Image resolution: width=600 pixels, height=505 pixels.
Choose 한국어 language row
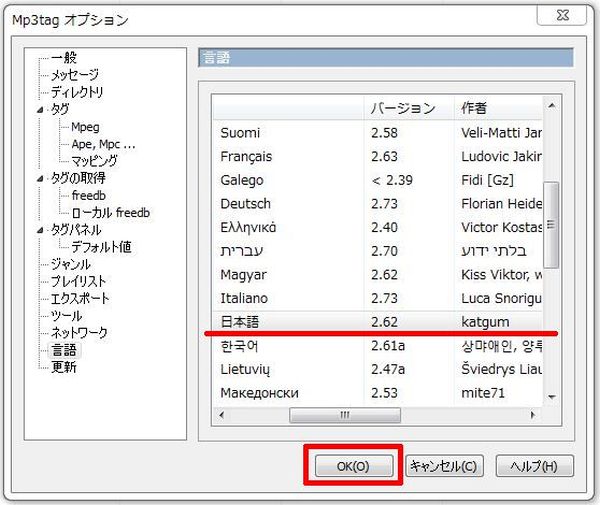(377, 346)
